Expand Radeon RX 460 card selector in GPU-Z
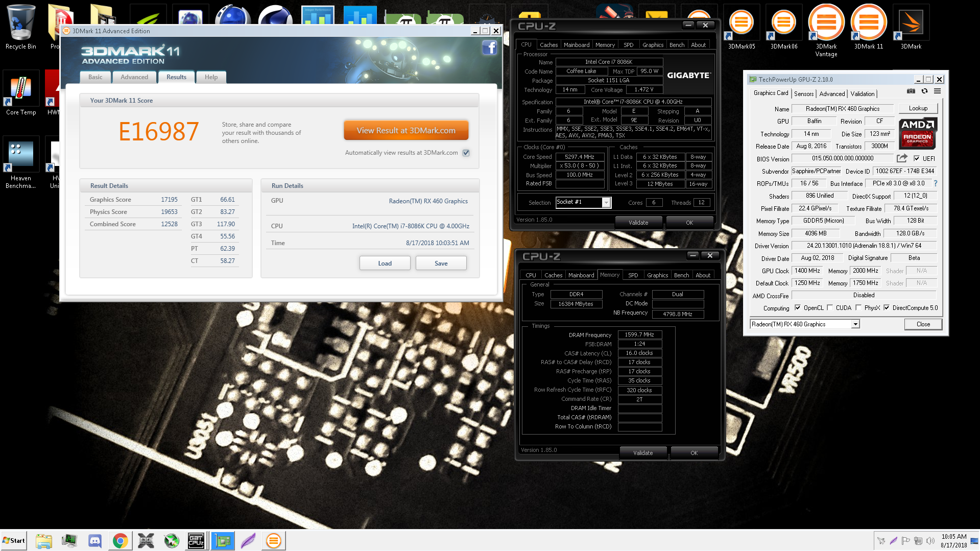The height and width of the screenshot is (551, 980). (855, 324)
